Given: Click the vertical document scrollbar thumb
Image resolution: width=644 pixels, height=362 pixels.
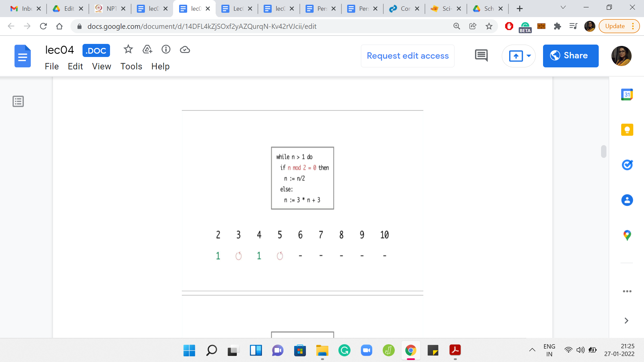Looking at the screenshot, I should point(603,152).
